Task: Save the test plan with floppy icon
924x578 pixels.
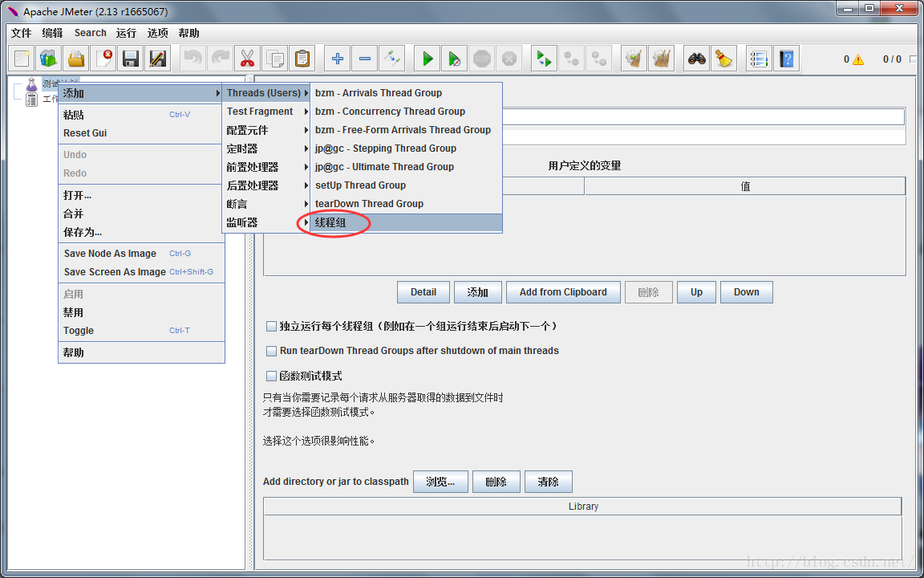Action: [x=130, y=59]
